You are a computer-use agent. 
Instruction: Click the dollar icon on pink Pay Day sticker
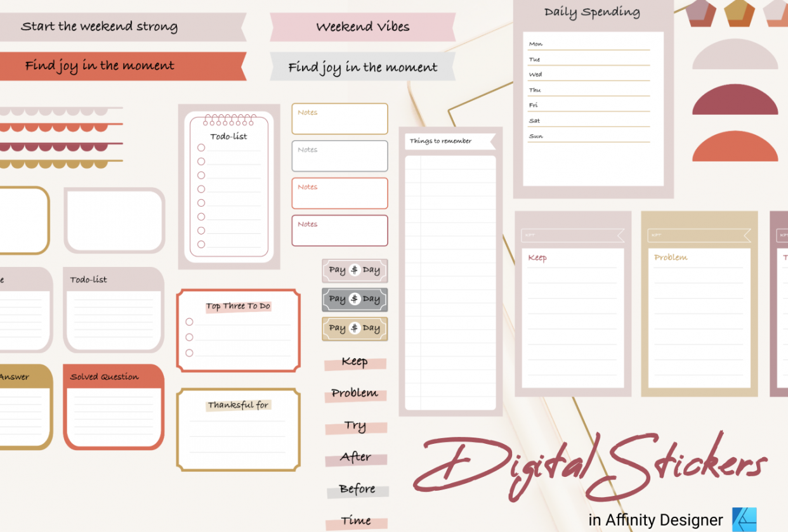pyautogui.click(x=355, y=270)
